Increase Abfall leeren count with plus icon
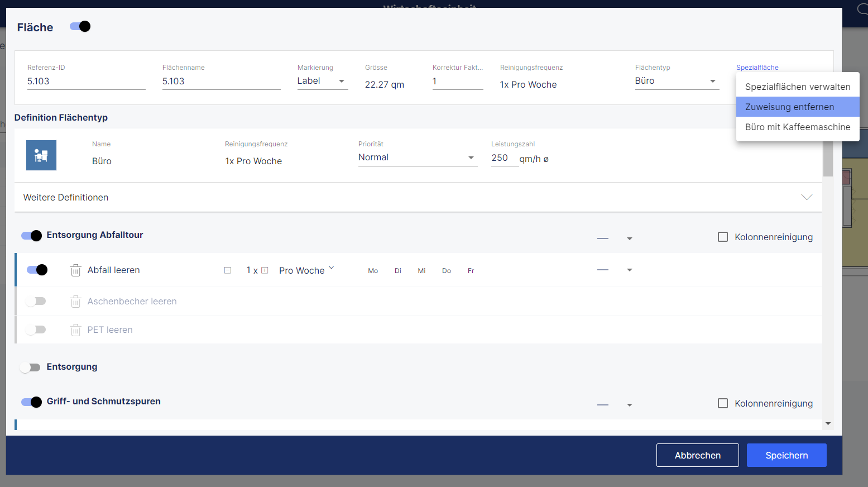The width and height of the screenshot is (868, 487). pos(265,270)
